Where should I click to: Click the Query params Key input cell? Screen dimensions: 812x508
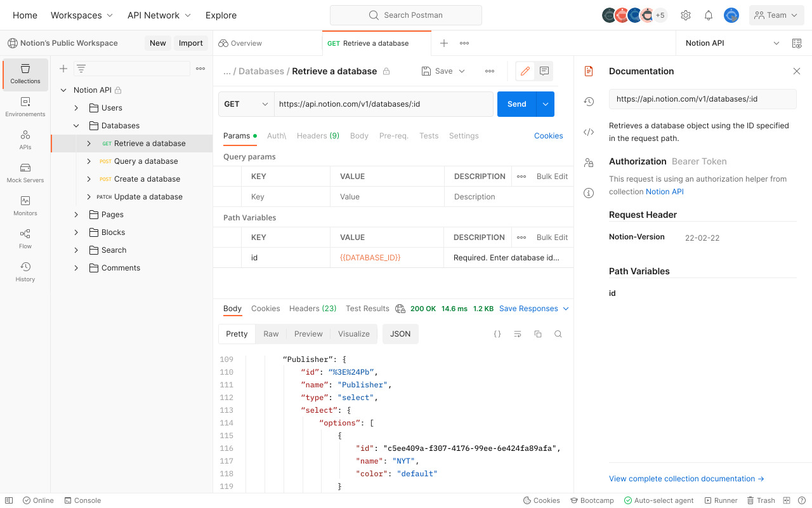pyautogui.click(x=286, y=197)
